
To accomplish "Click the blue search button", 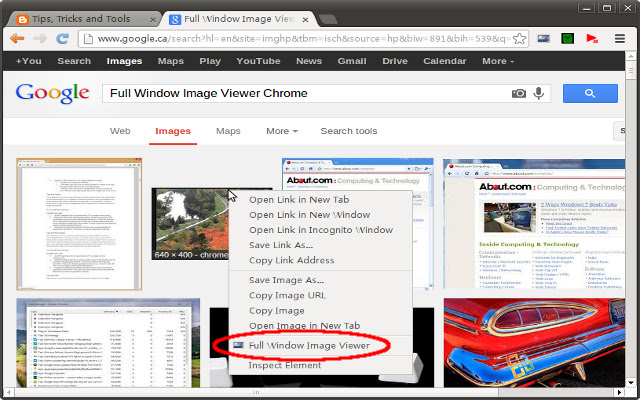I will coord(590,93).
